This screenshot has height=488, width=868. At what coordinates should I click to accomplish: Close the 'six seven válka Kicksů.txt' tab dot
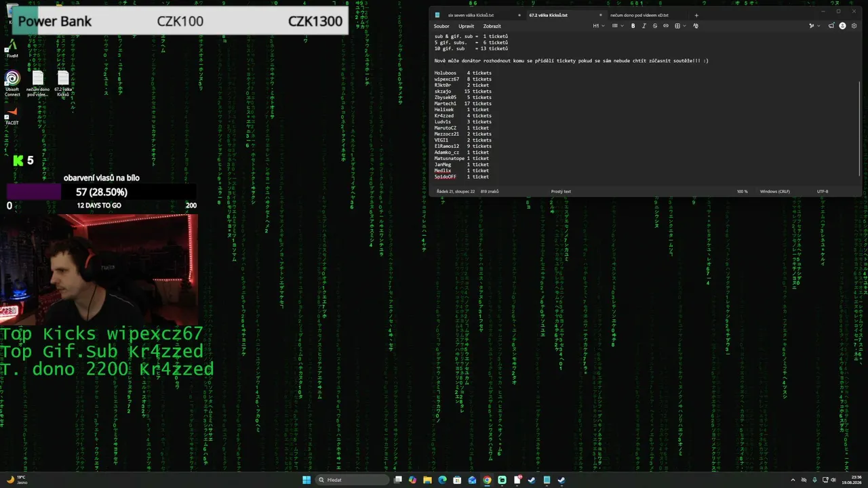[519, 15]
